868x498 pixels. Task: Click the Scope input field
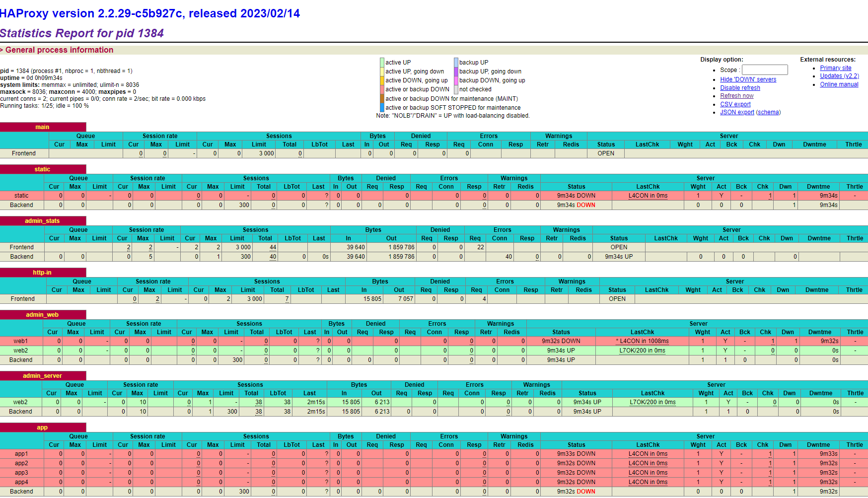pyautogui.click(x=765, y=70)
